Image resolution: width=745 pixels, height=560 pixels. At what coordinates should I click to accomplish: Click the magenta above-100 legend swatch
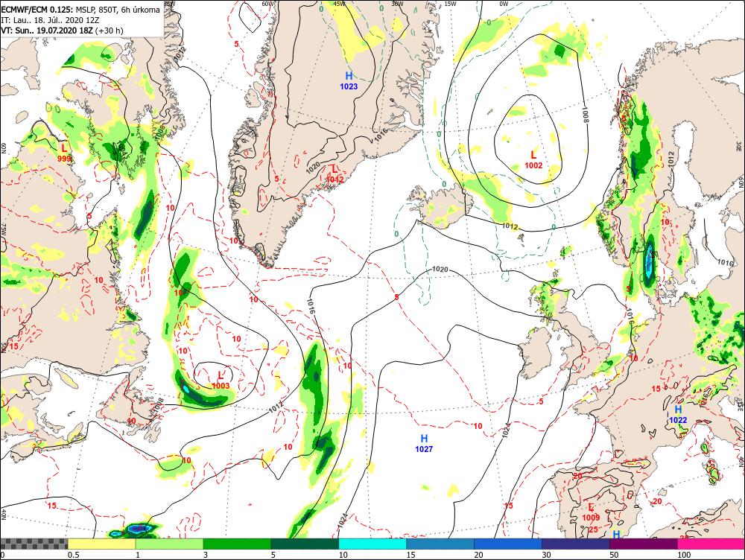click(711, 544)
